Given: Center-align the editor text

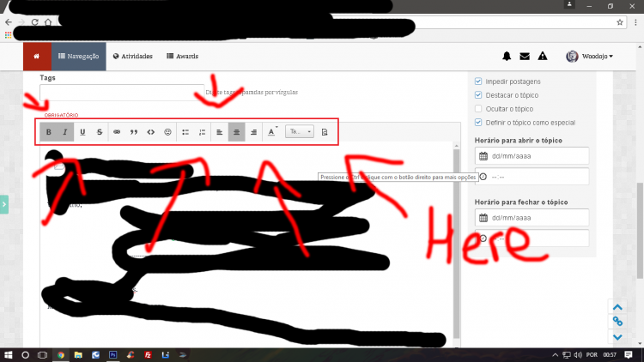Looking at the screenshot, I should pyautogui.click(x=236, y=132).
